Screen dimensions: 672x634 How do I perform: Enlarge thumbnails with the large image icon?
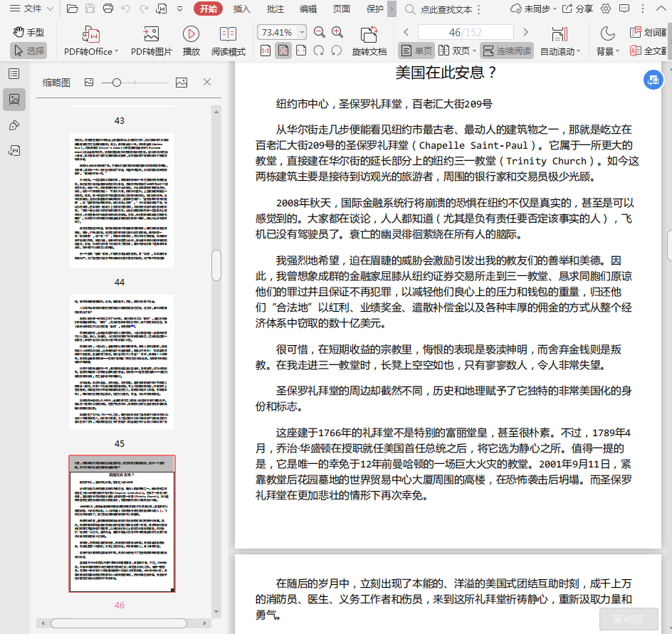pos(182,83)
